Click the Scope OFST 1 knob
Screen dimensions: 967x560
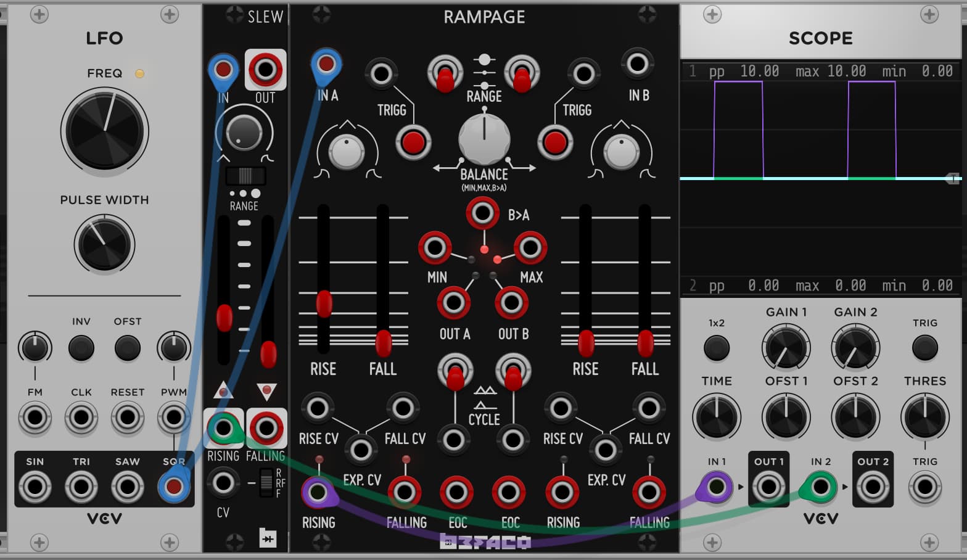pos(786,418)
